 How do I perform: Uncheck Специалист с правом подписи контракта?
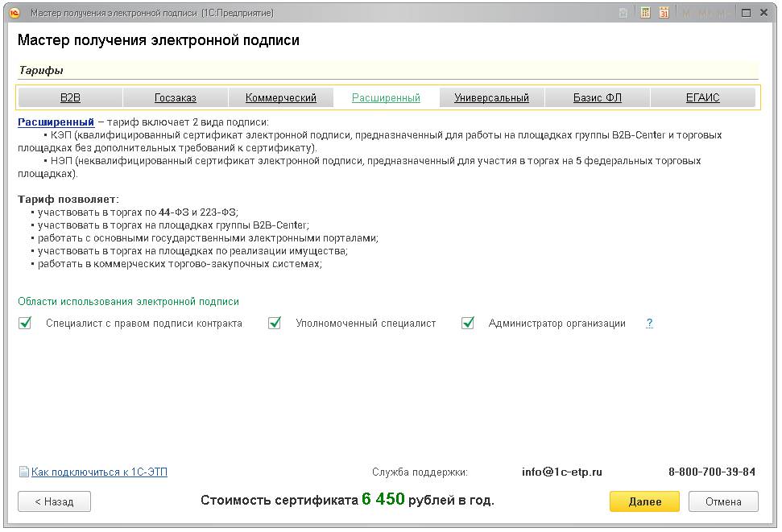[25, 323]
